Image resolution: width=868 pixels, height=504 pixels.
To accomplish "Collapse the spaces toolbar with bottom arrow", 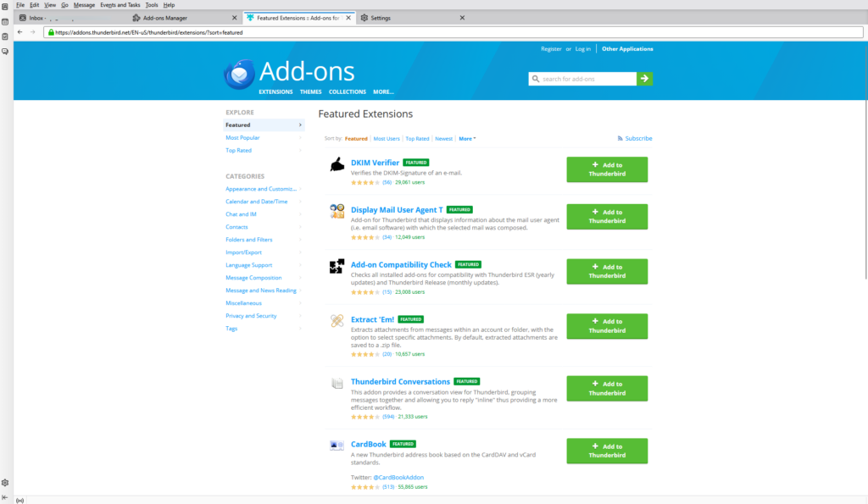I will point(5,497).
